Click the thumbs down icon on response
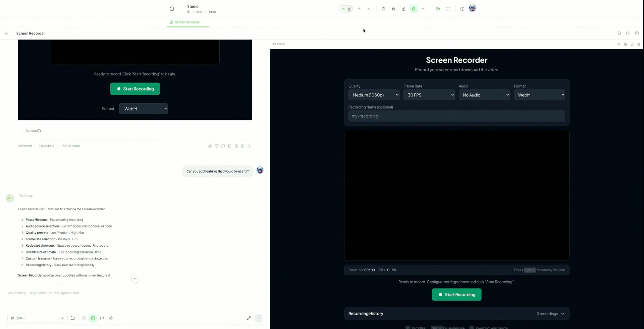Viewport: 644px width, 329px height. (217, 146)
